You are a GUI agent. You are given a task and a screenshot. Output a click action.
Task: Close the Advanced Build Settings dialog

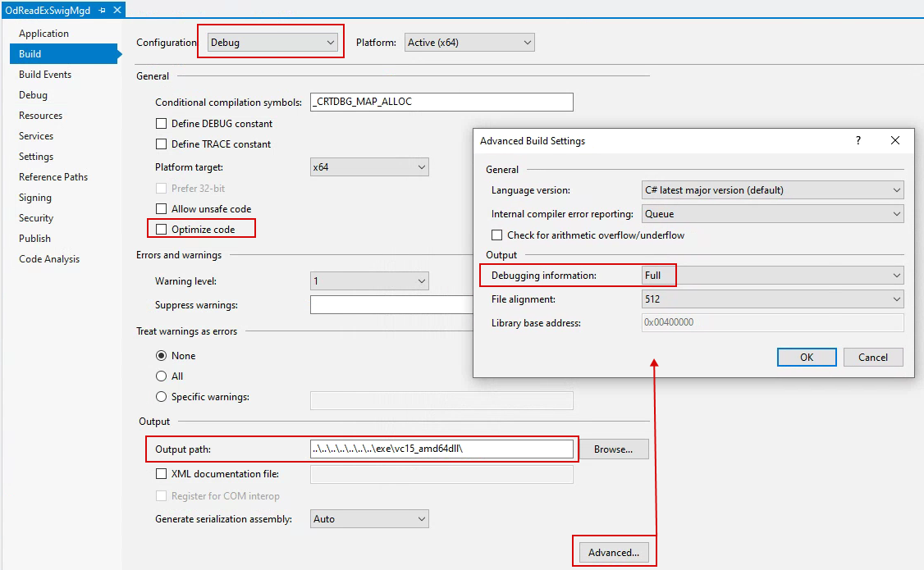point(895,140)
